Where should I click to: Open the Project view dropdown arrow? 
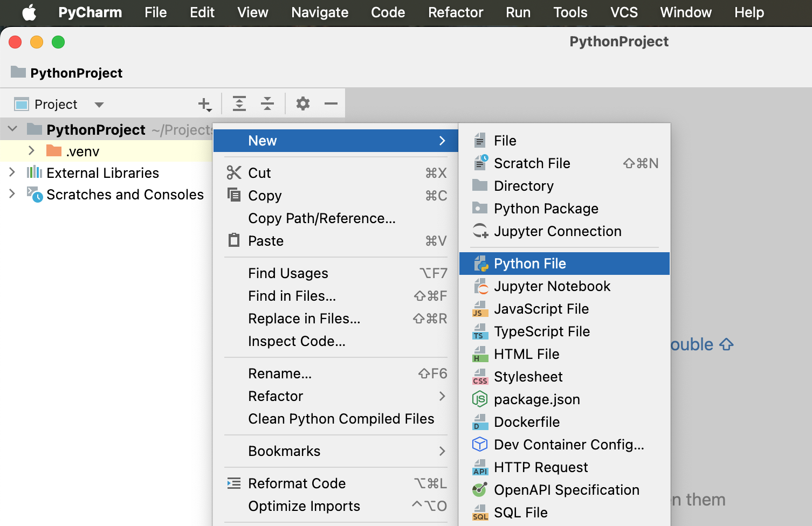tap(99, 105)
